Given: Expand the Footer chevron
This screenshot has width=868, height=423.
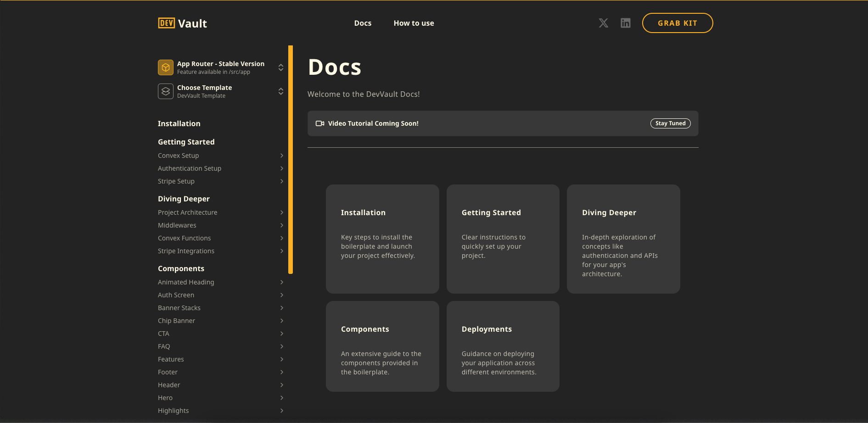Looking at the screenshot, I should pos(282,372).
